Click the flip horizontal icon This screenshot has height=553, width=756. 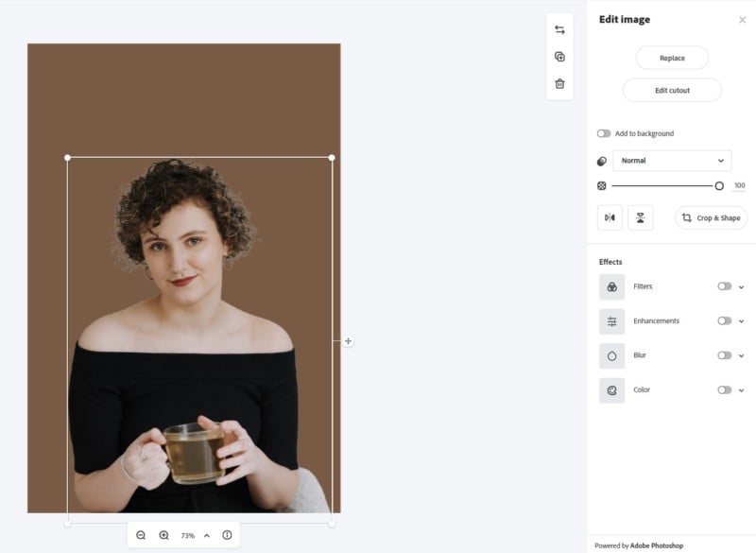[610, 218]
